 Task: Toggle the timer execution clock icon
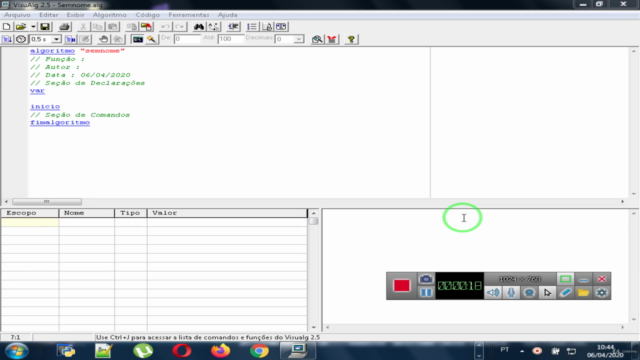(21, 39)
